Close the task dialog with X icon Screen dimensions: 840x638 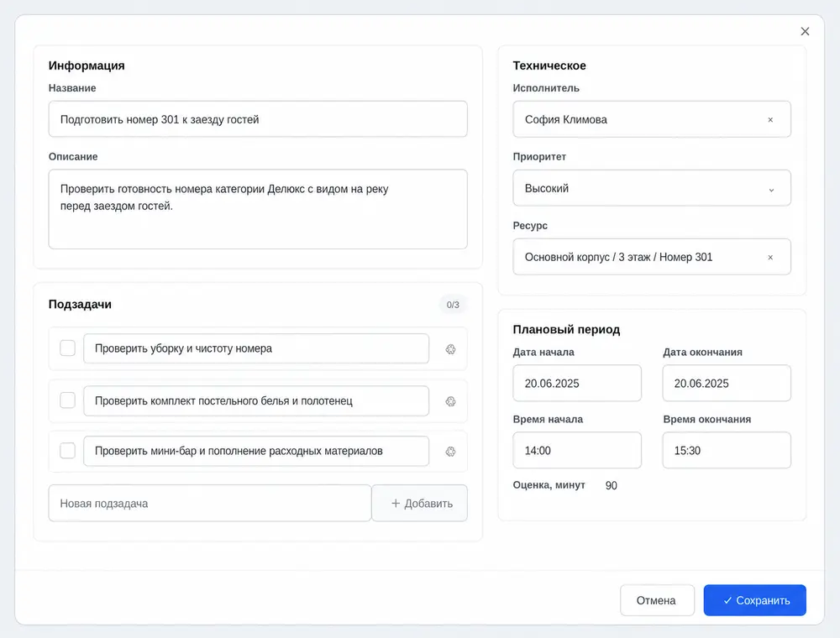[x=805, y=32]
